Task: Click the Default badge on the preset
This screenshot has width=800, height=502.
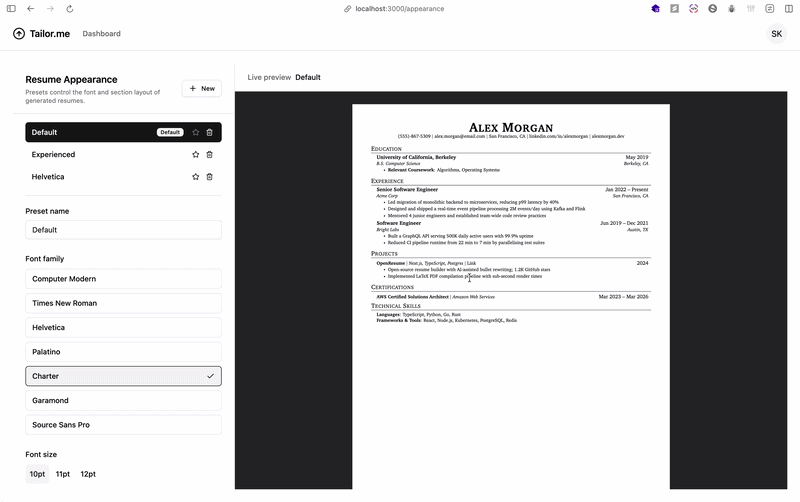Action: [x=170, y=132]
